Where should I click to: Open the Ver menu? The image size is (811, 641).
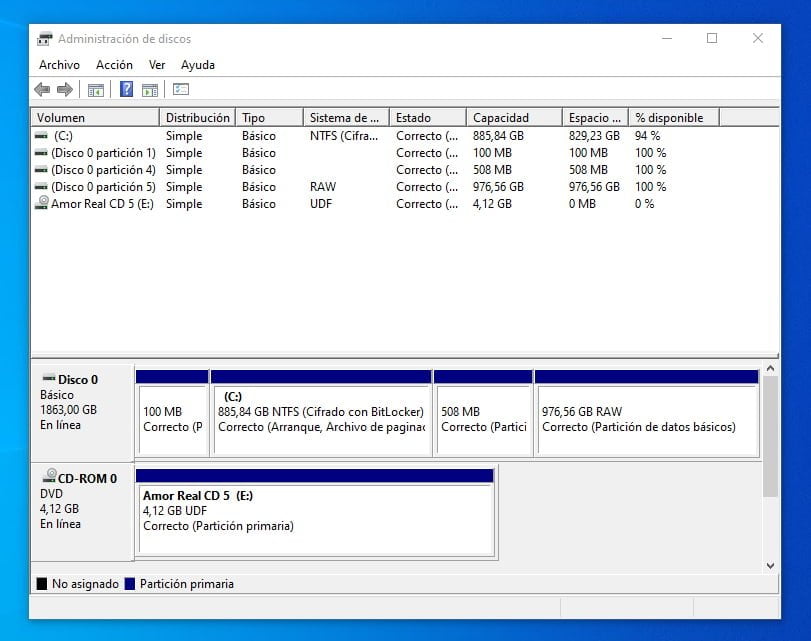tap(157, 65)
